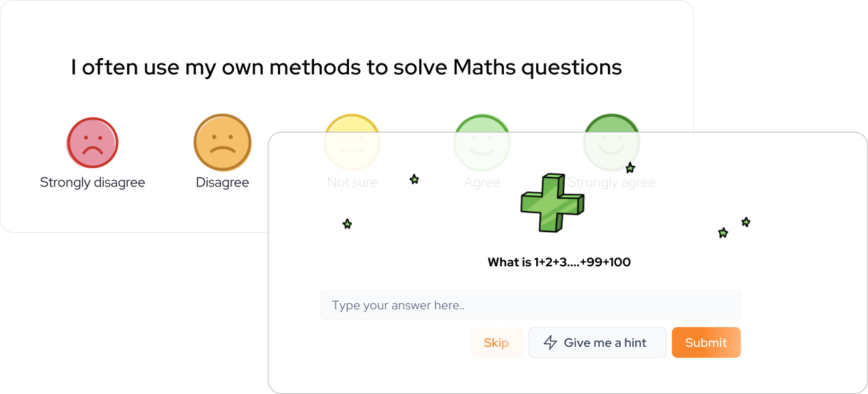The image size is (868, 394).
Task: Type-focus the "Type your answer here" field
Action: (530, 305)
